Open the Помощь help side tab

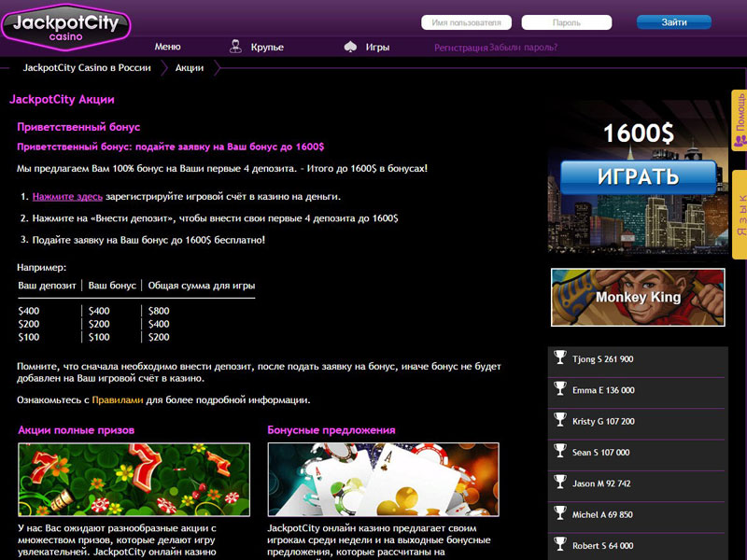[740, 120]
